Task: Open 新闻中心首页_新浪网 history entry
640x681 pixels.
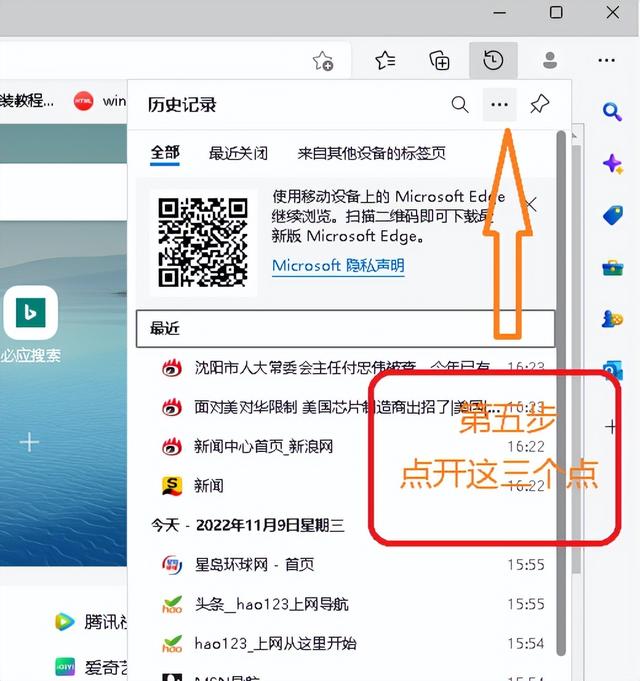Action: click(345, 446)
